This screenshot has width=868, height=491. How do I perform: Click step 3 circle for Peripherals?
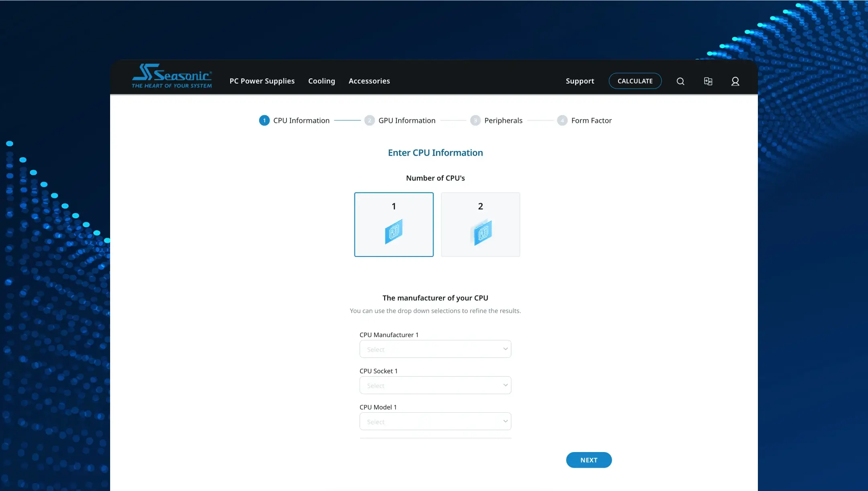475,120
